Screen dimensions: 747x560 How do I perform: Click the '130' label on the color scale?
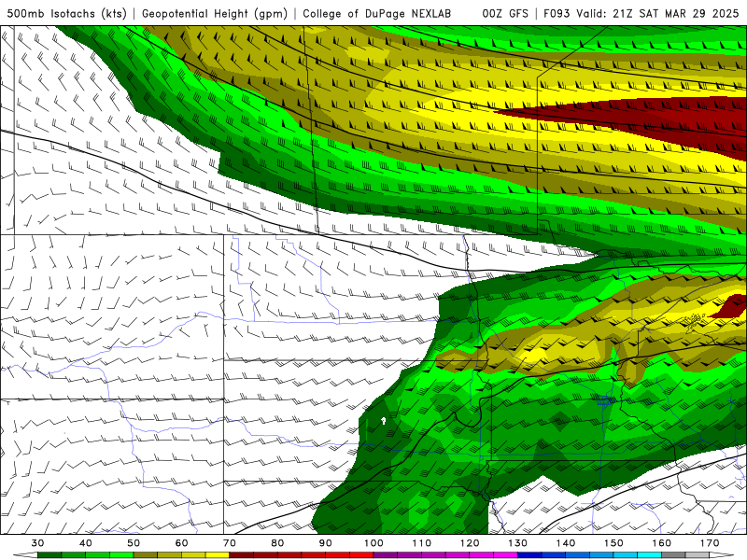click(x=518, y=543)
